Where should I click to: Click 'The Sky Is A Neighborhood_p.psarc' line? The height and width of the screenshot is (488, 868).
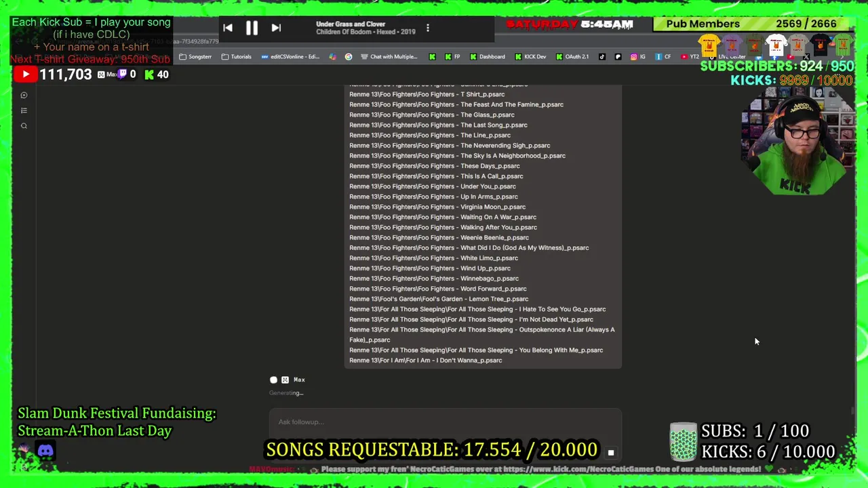[x=457, y=156]
